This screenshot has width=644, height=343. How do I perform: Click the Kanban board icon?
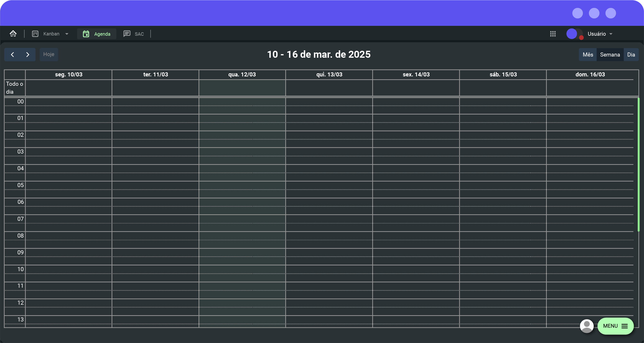35,34
